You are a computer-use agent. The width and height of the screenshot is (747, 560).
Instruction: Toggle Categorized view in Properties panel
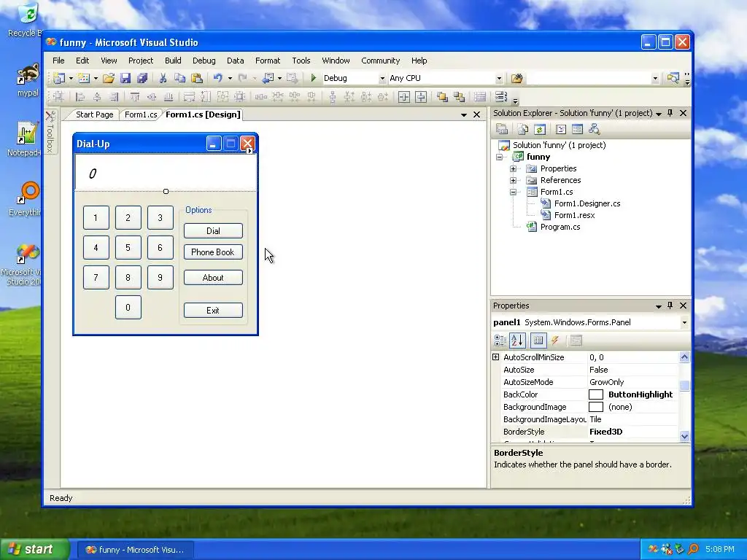coord(500,340)
